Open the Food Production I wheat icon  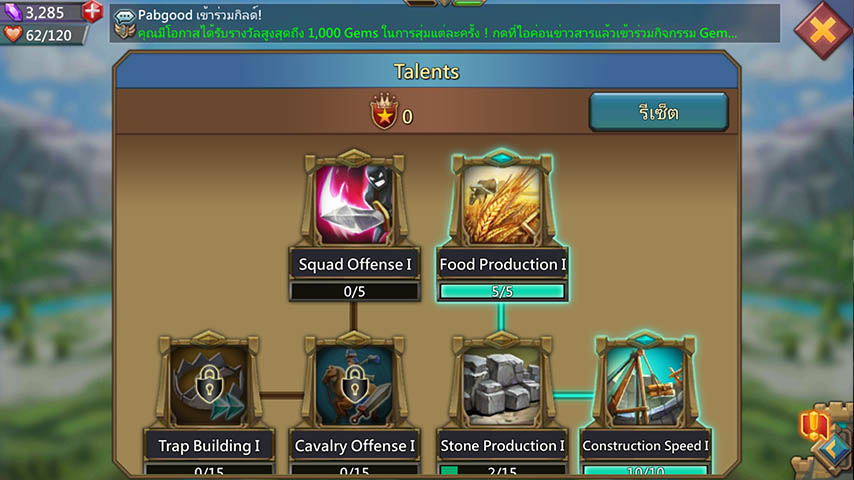click(502, 203)
